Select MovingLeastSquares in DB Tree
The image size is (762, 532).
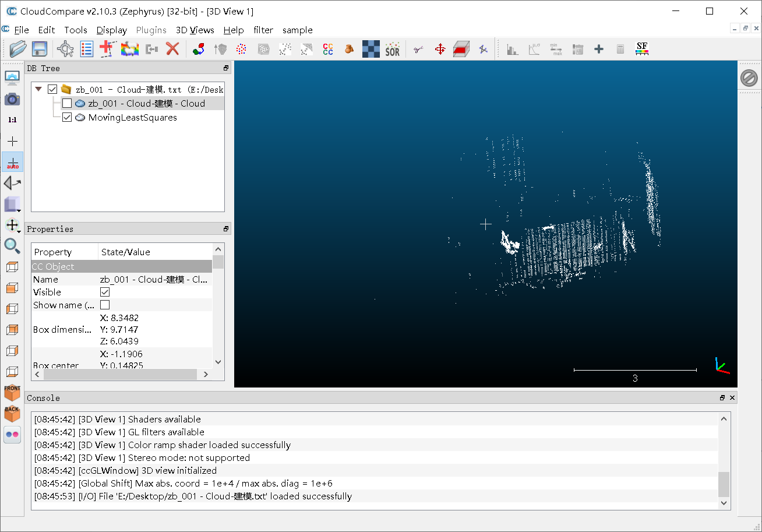(132, 117)
